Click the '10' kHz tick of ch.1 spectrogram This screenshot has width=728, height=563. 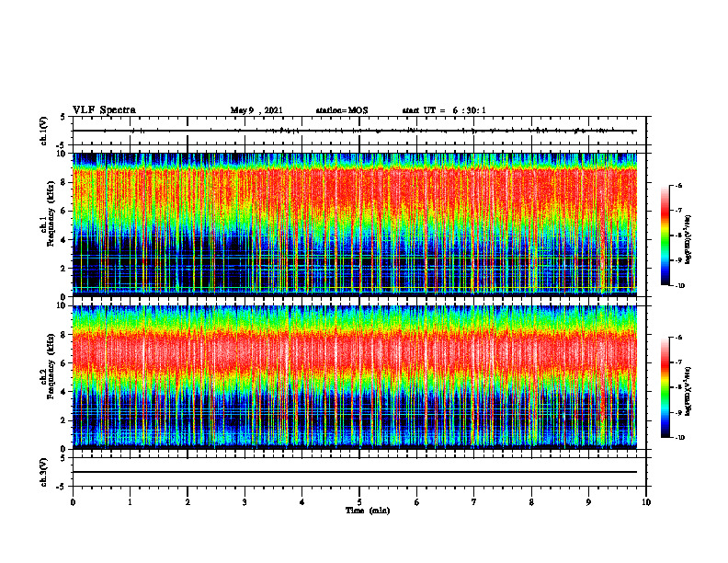click(x=63, y=154)
